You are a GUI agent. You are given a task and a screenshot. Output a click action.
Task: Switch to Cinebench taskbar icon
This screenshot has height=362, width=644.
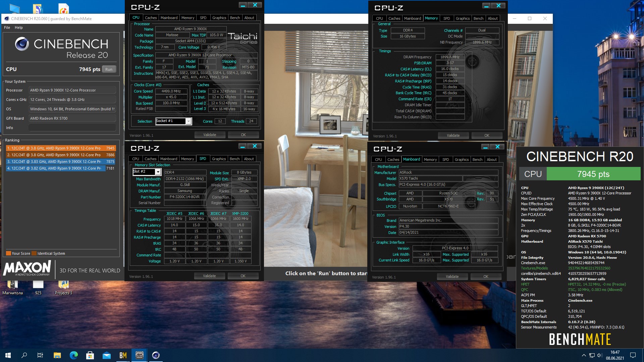(156, 355)
